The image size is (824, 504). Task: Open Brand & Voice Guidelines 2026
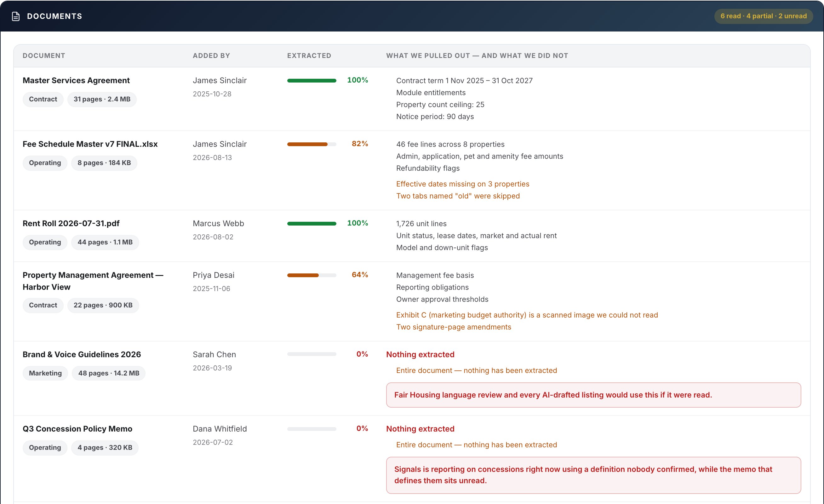click(x=82, y=354)
